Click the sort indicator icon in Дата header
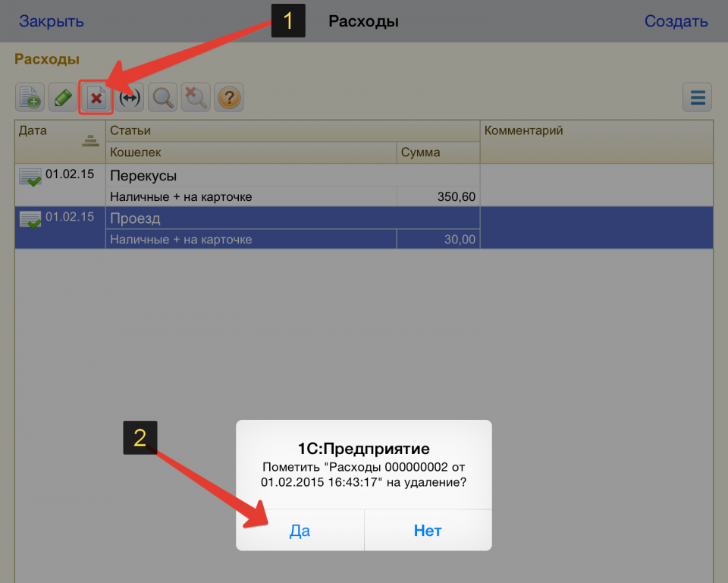 pyautogui.click(x=90, y=141)
